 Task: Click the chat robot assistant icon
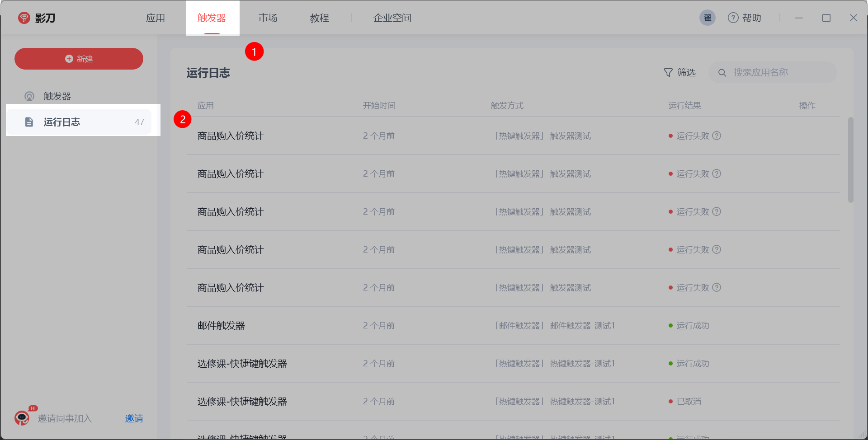coord(22,418)
